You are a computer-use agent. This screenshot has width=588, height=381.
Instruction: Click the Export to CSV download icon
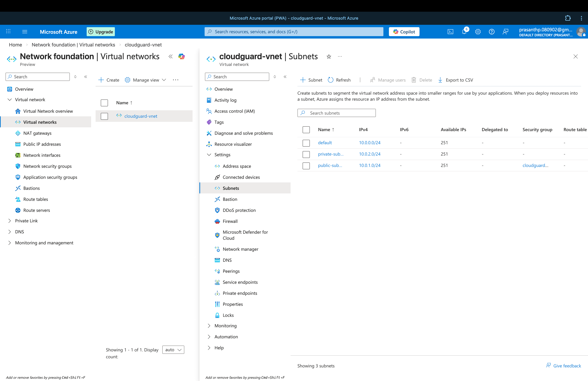[x=440, y=80]
